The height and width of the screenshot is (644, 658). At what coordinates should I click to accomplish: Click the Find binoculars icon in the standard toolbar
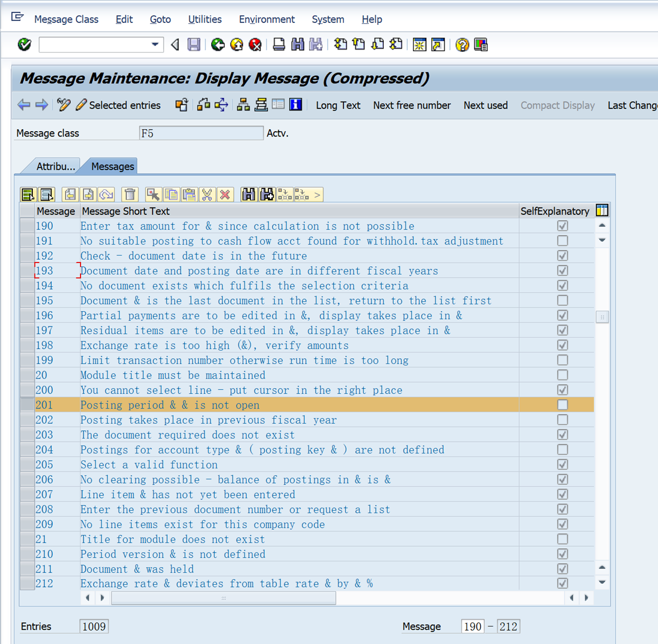298,44
